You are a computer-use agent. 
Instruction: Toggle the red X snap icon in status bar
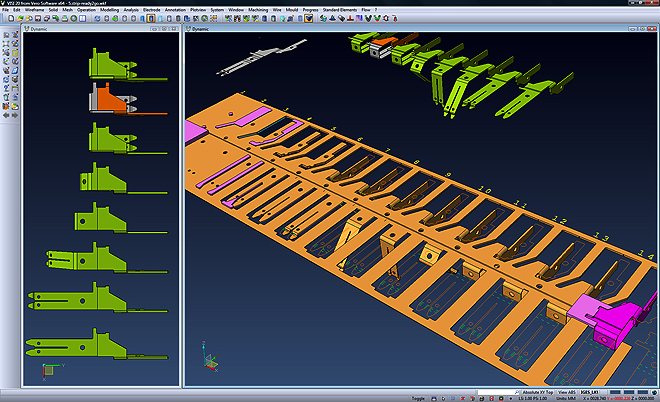[463, 399]
